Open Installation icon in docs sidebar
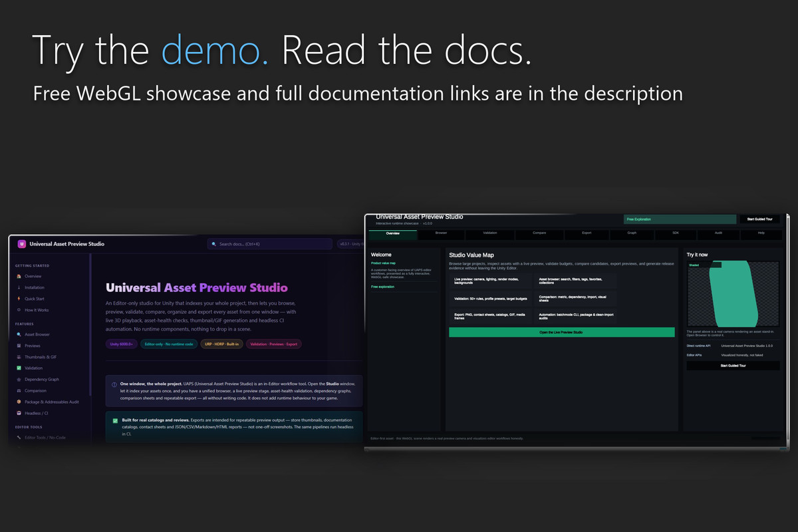The image size is (798, 532). 19,287
